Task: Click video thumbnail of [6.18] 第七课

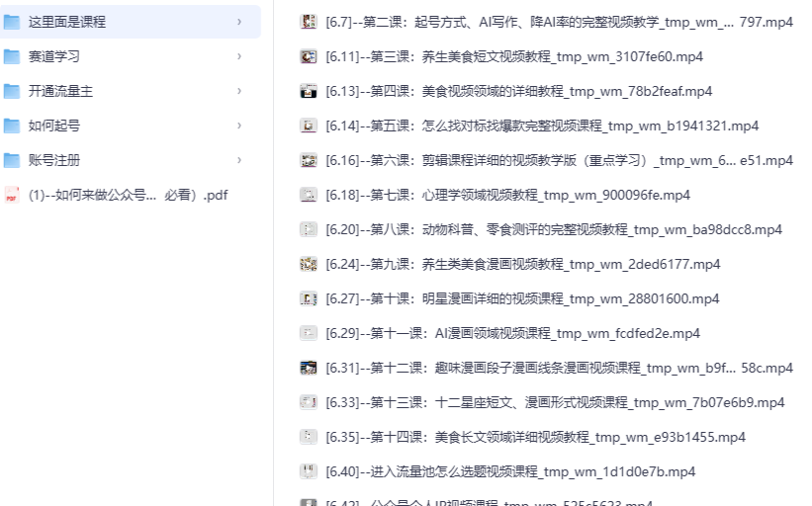Action: 309,195
